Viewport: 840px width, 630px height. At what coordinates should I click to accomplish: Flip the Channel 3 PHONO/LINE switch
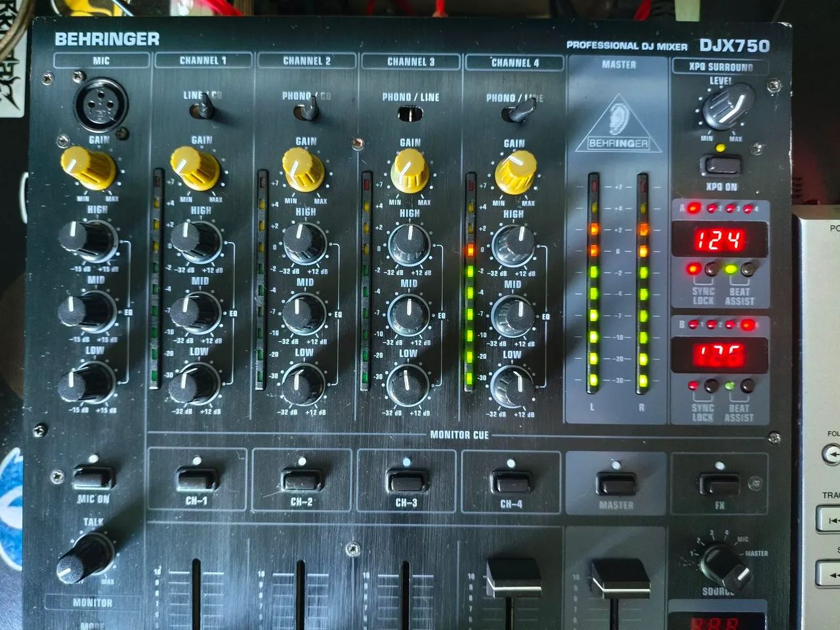point(410,114)
